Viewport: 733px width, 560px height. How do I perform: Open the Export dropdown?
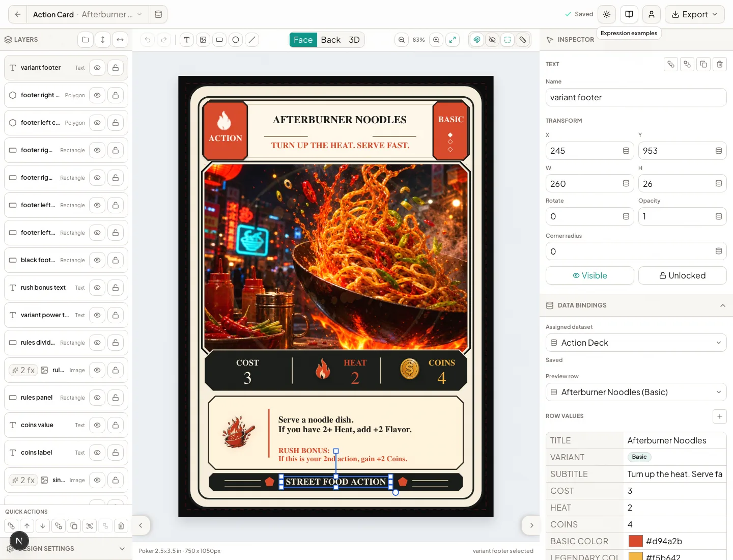click(x=695, y=14)
